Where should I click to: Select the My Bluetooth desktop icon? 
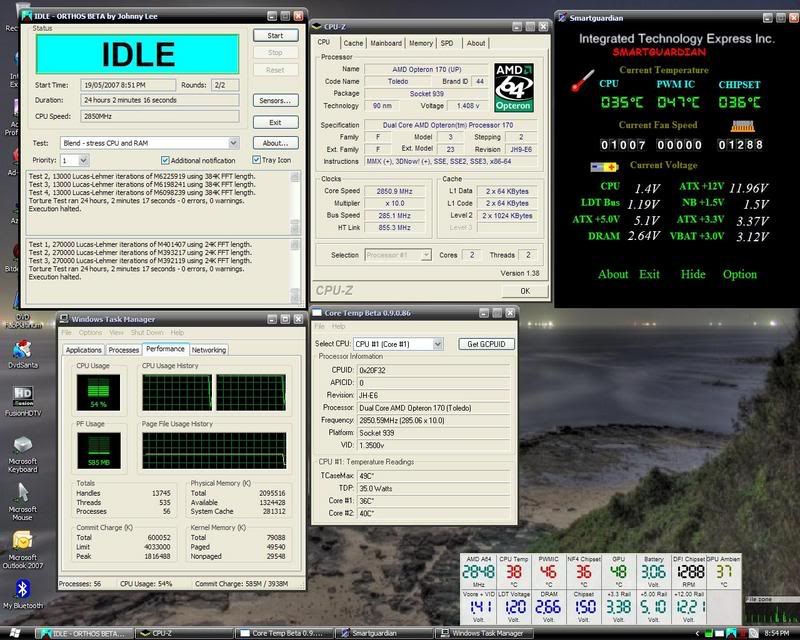[22, 594]
